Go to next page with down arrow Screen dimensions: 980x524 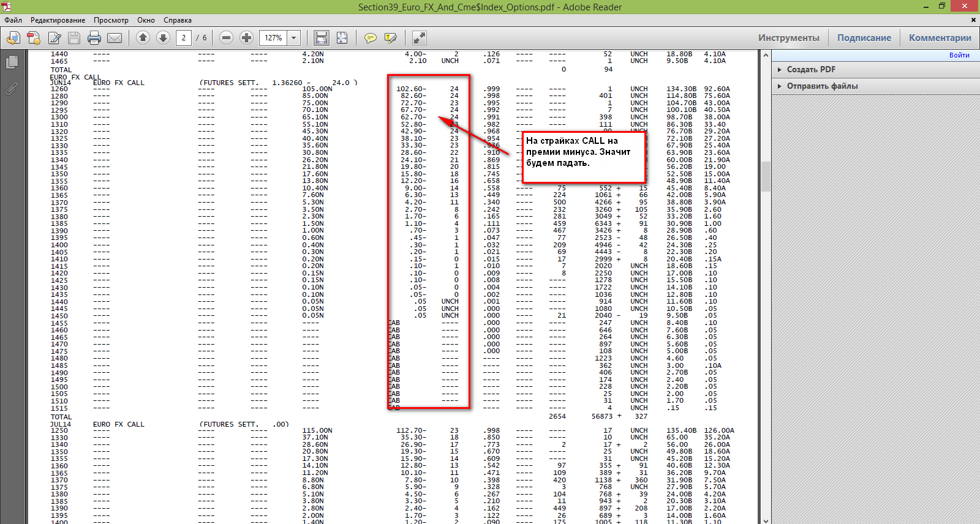[163, 38]
